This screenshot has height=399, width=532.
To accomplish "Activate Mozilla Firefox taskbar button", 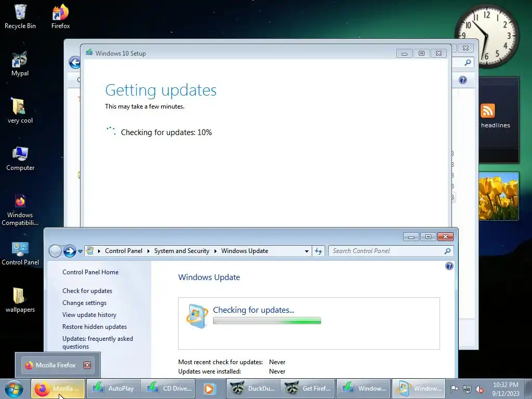I will [58, 389].
